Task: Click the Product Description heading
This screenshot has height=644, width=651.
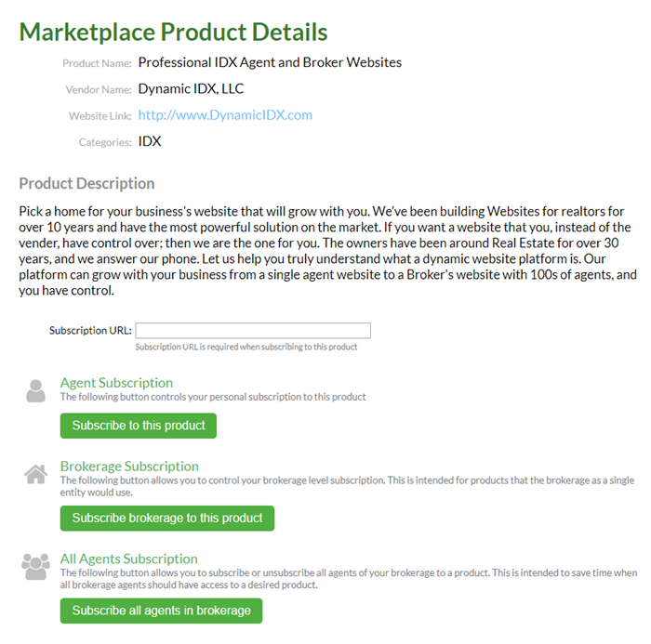Action: 86,183
